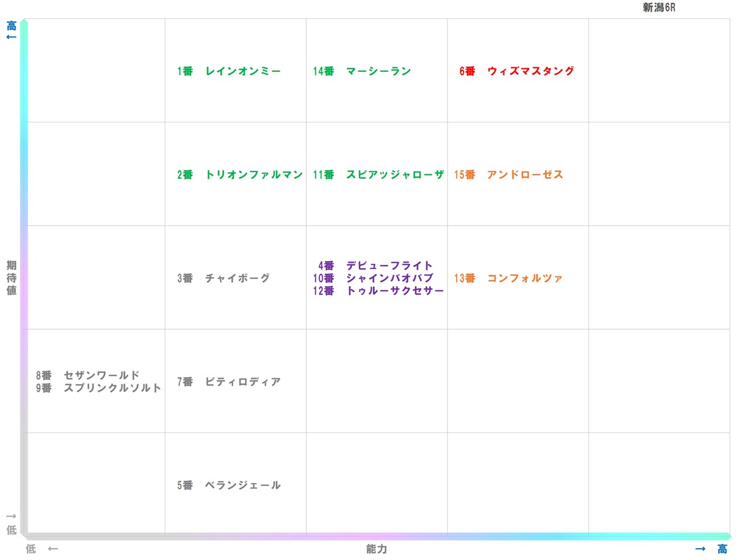Choose the 11番 スピアッジャローザ label
The height and width of the screenshot is (560, 736).
click(x=378, y=175)
